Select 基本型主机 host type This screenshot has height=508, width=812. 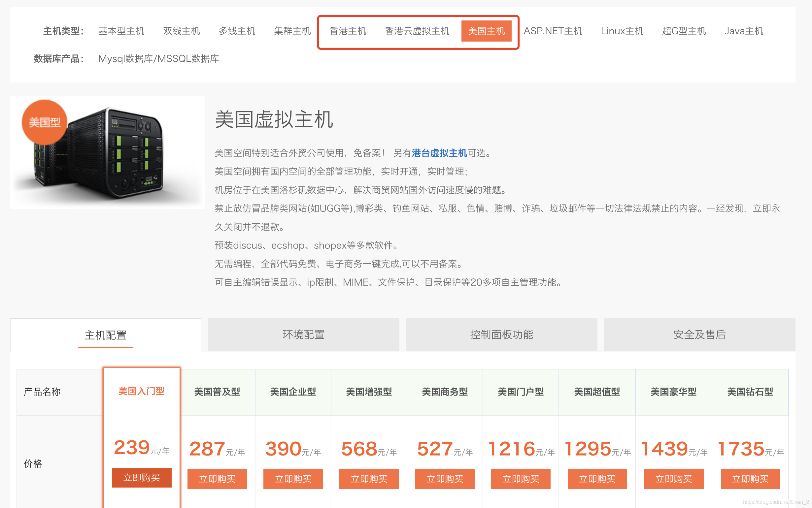(121, 31)
